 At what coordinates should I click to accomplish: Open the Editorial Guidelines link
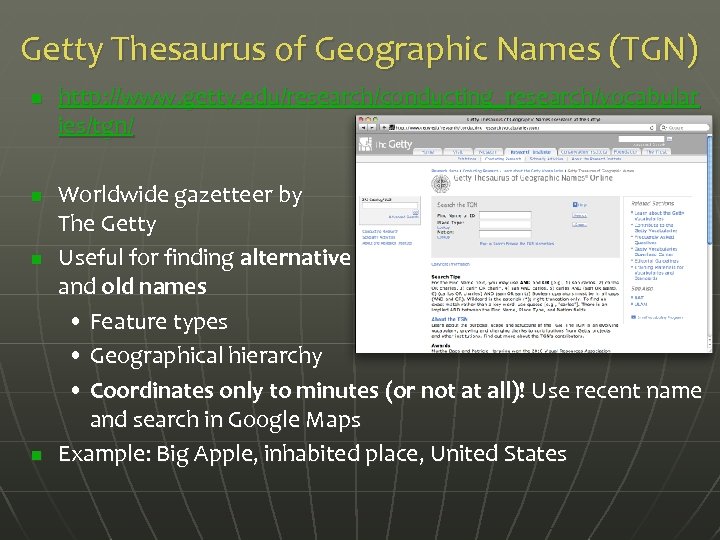coord(656,261)
